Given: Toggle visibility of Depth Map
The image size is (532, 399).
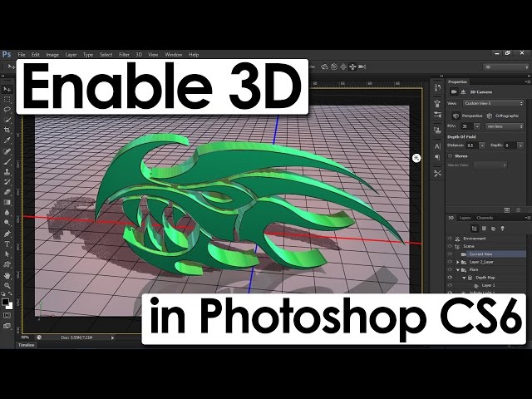Looking at the screenshot, I should (x=450, y=278).
